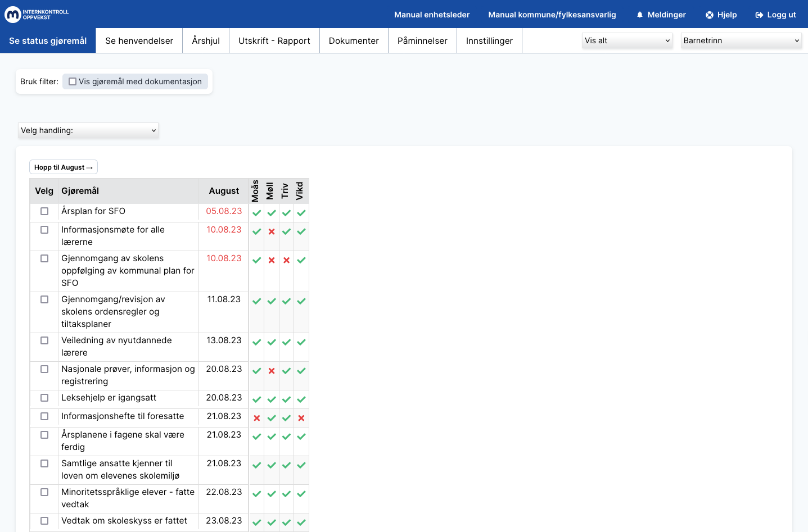Click the Vedtak om skoleskyss er fattet text
This screenshot has width=808, height=532.
124,521
